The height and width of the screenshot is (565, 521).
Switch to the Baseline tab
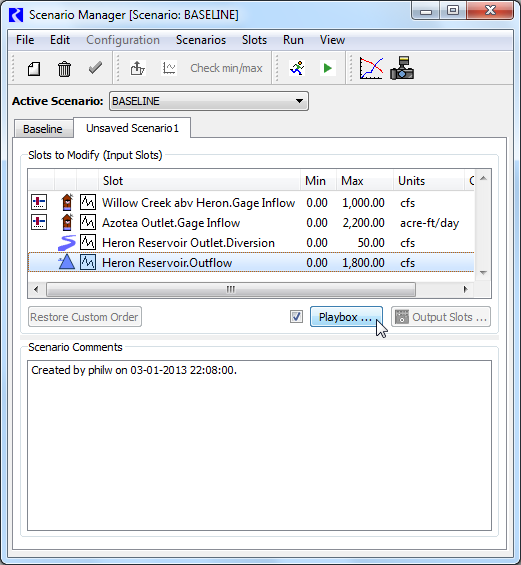(43, 129)
